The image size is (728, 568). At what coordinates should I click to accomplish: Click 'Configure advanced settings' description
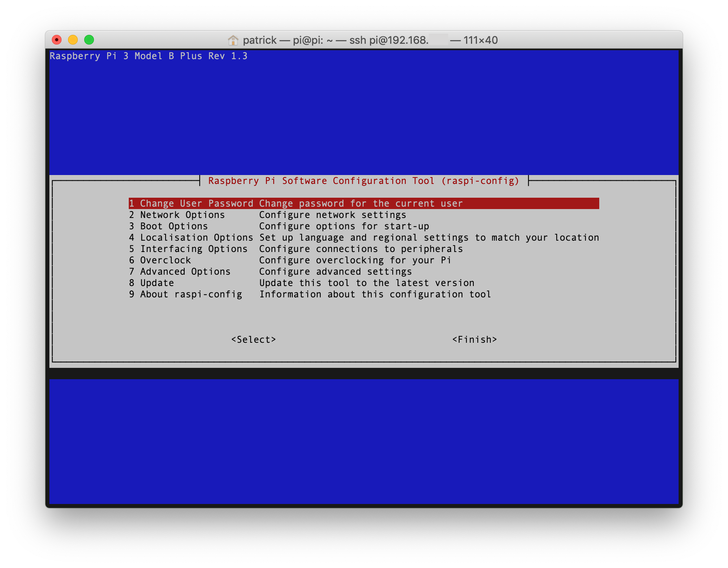click(x=336, y=271)
